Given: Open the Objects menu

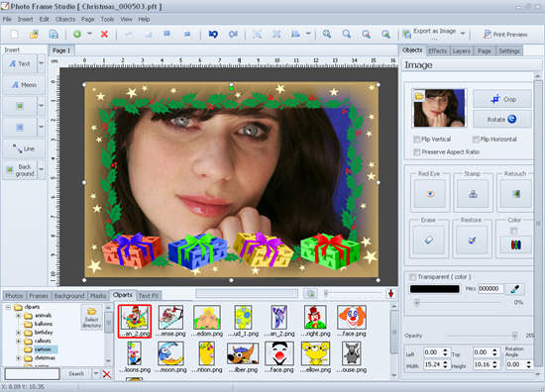Looking at the screenshot, I should click(x=65, y=19).
